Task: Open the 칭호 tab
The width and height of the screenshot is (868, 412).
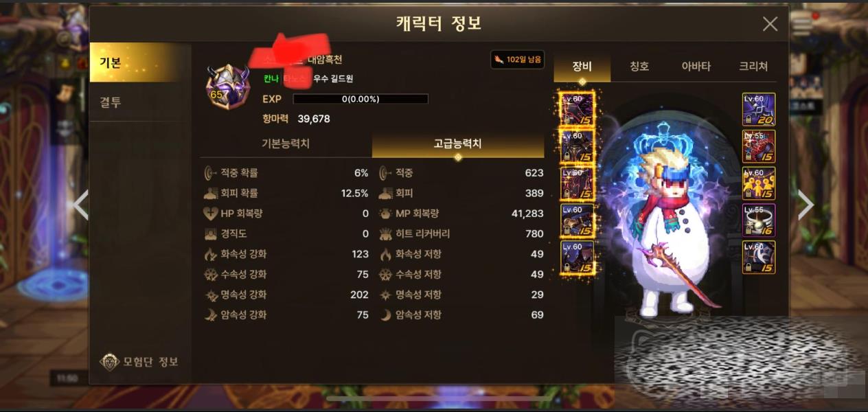Action: 639,67
